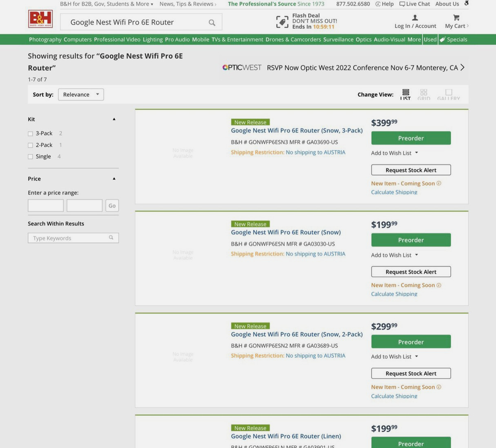Open Add to Wish List for Snow single router

(x=395, y=255)
